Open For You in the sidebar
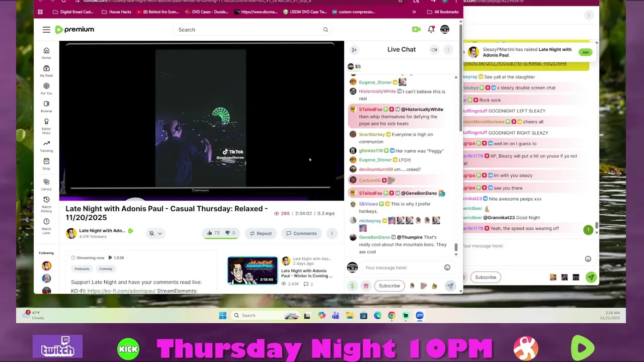The image size is (644, 362). click(x=46, y=89)
